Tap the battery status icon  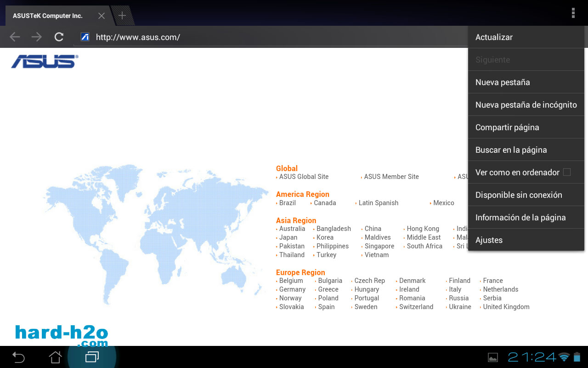(577, 357)
